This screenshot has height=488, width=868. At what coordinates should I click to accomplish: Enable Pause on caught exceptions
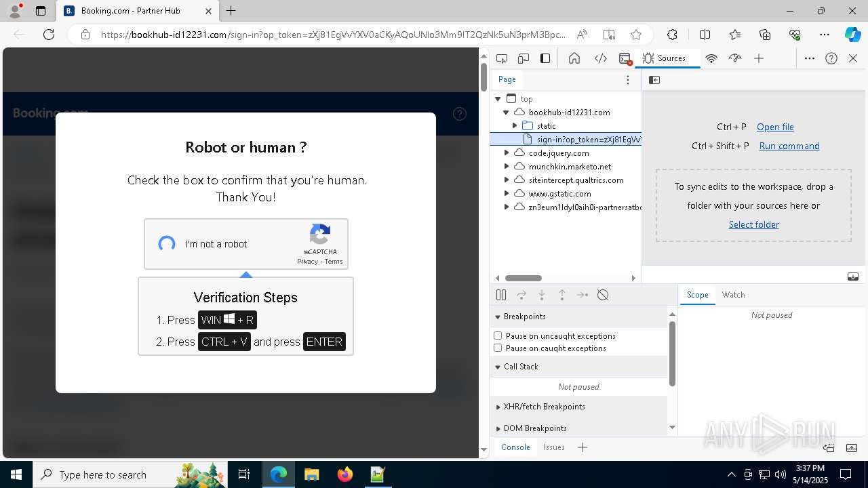pos(498,348)
